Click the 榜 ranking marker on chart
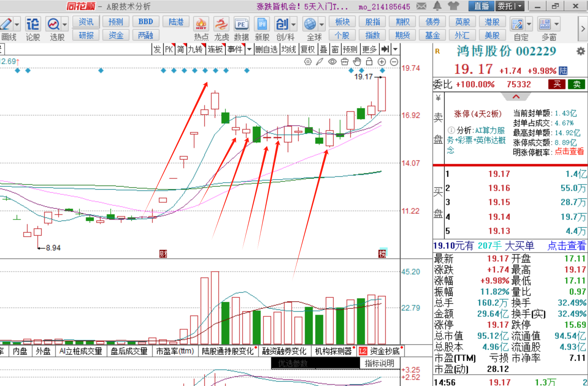Viewport: 588px width, 386px height. (x=382, y=253)
